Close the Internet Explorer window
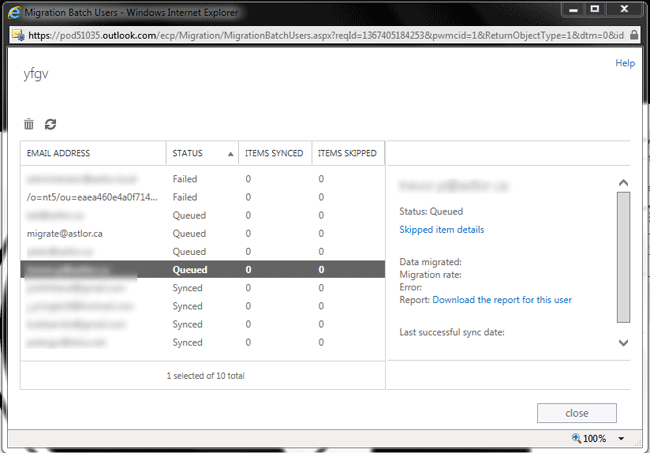 [x=624, y=9]
